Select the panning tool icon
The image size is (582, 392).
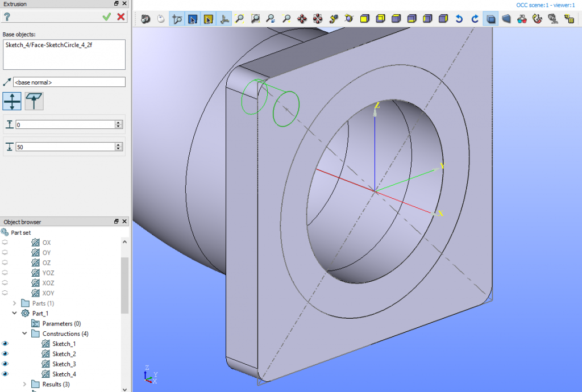pyautogui.click(x=303, y=18)
